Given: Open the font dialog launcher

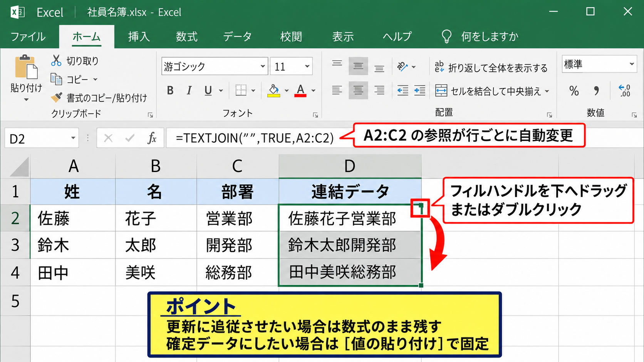Looking at the screenshot, I should tap(315, 115).
